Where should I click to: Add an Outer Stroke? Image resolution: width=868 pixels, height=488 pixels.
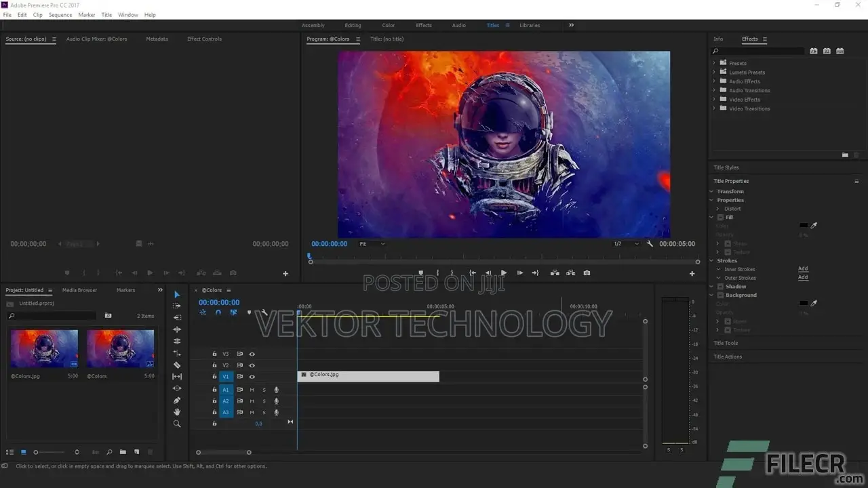pyautogui.click(x=803, y=277)
